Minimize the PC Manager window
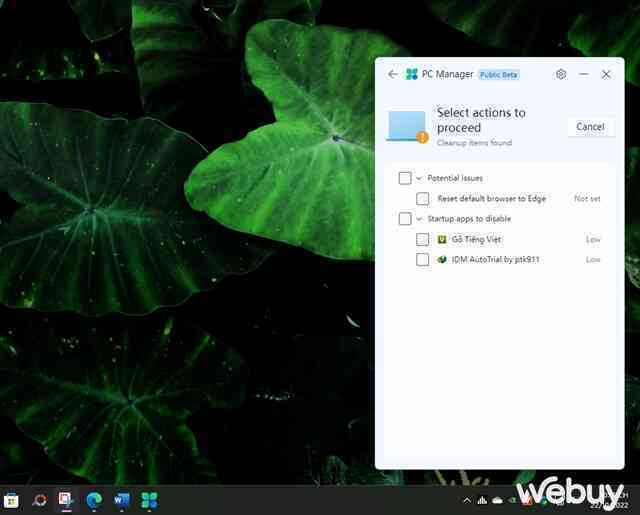The image size is (640, 515). tap(584, 74)
